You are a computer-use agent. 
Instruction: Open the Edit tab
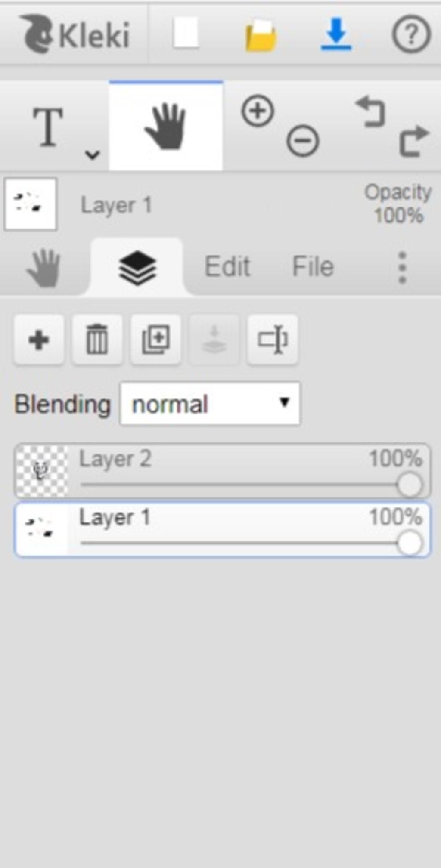click(x=227, y=266)
